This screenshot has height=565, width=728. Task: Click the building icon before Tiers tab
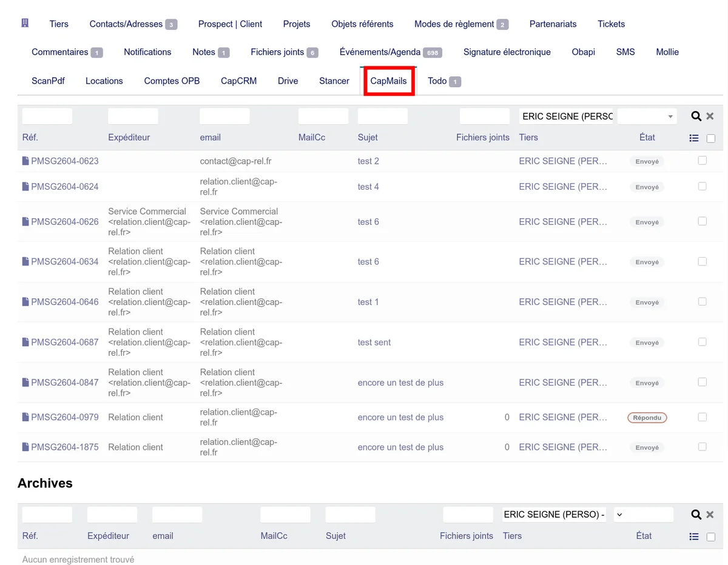pyautogui.click(x=25, y=23)
